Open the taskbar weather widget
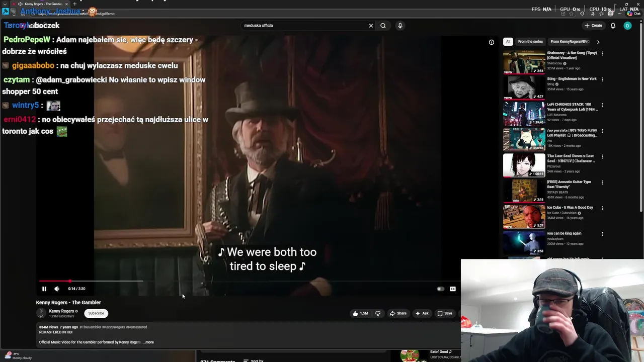The width and height of the screenshot is (644, 362). pyautogui.click(x=18, y=356)
